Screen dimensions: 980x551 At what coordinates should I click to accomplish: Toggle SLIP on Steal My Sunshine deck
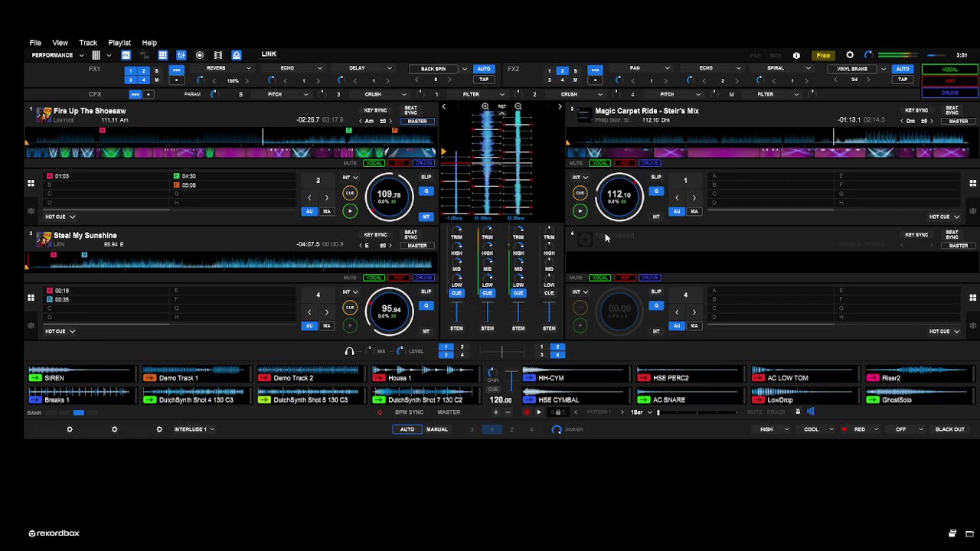coord(426,292)
